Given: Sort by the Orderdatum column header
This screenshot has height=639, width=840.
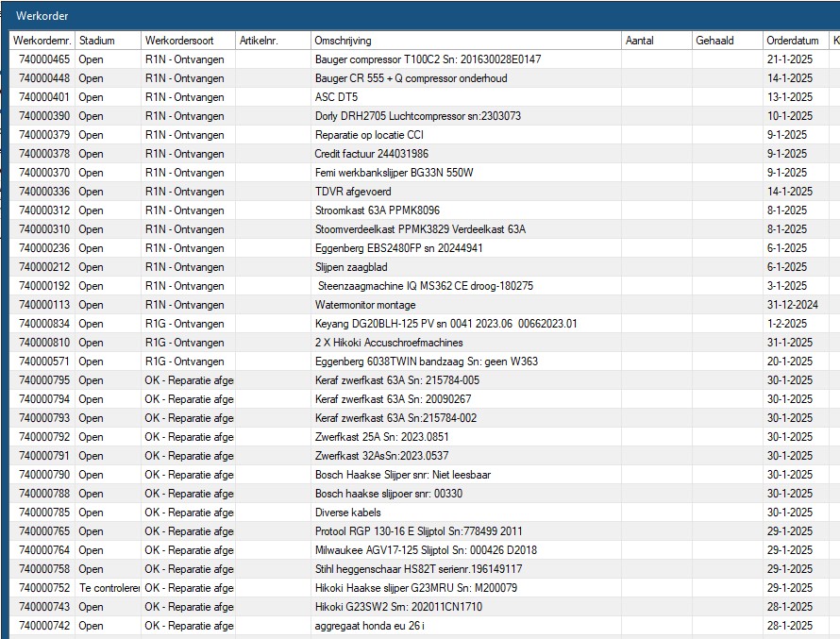Looking at the screenshot, I should (796, 41).
